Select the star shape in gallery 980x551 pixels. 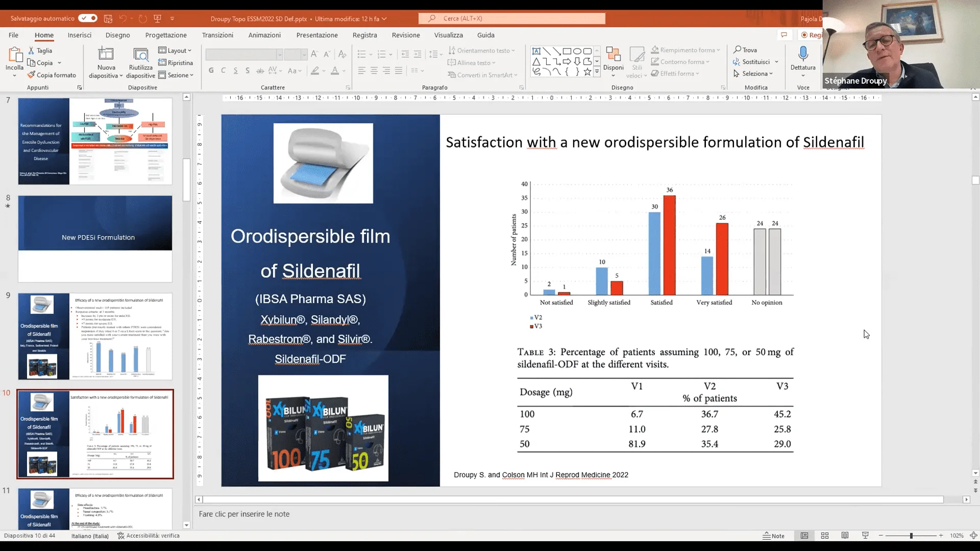tap(587, 72)
